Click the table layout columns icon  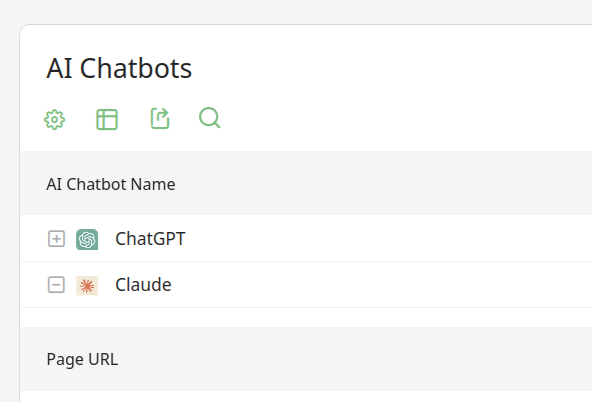(107, 120)
